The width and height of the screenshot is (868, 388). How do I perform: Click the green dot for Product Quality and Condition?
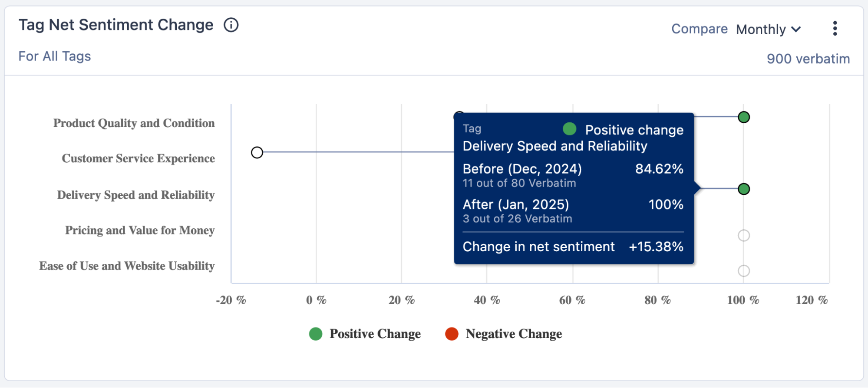coord(743,117)
